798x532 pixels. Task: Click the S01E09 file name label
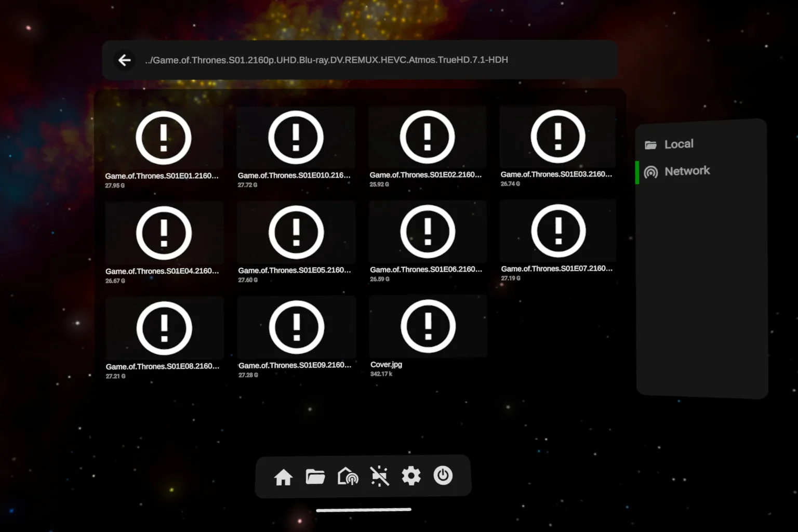coord(295,366)
